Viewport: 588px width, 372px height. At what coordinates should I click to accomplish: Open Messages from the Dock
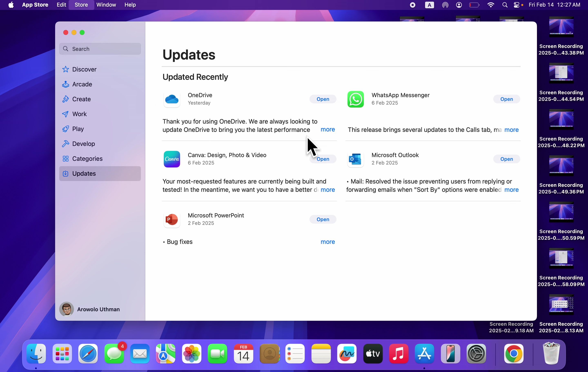[114, 354]
